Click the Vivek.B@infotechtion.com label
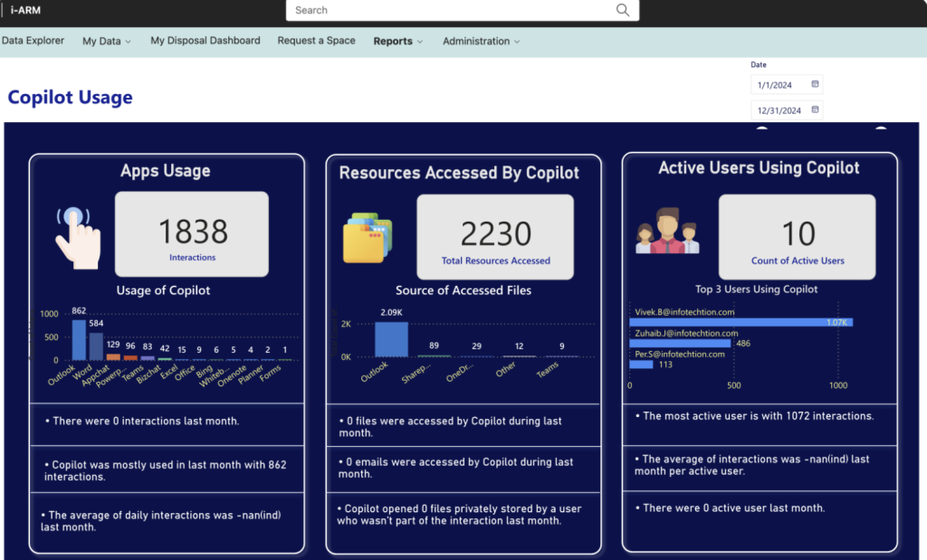 click(684, 312)
